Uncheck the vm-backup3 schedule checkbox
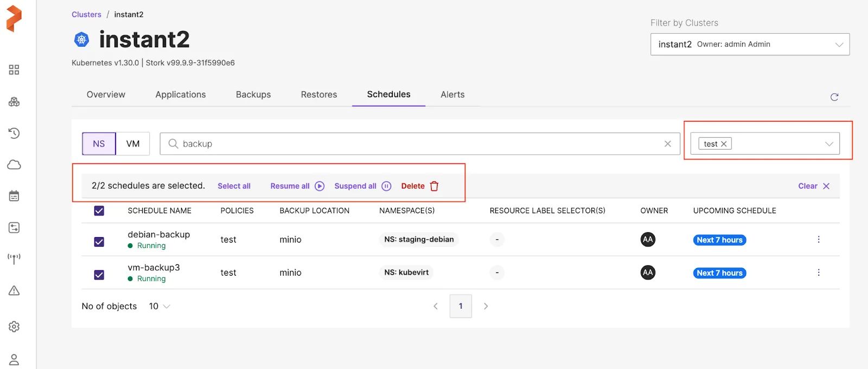 coord(99,275)
